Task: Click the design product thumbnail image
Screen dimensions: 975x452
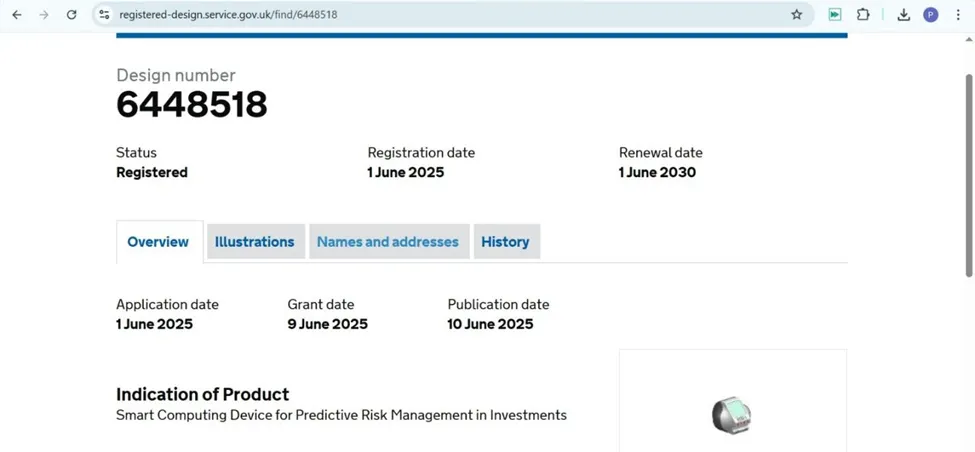Action: click(731, 414)
